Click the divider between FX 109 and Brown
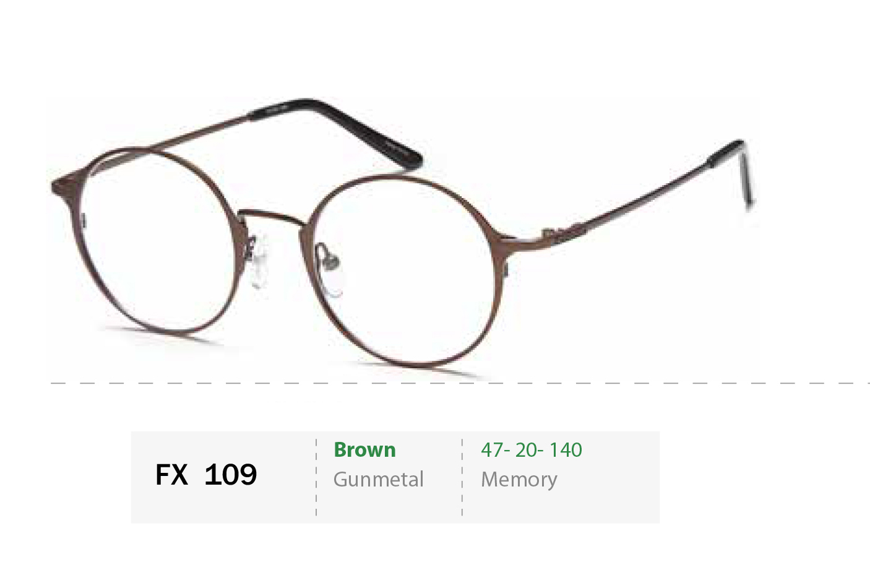Viewport: 870px width, 588px height. 316,477
